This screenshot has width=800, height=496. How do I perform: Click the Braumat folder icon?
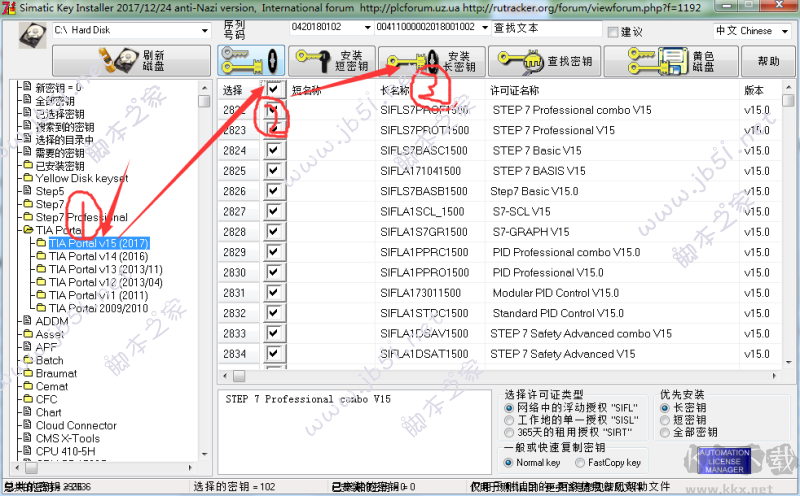point(28,373)
